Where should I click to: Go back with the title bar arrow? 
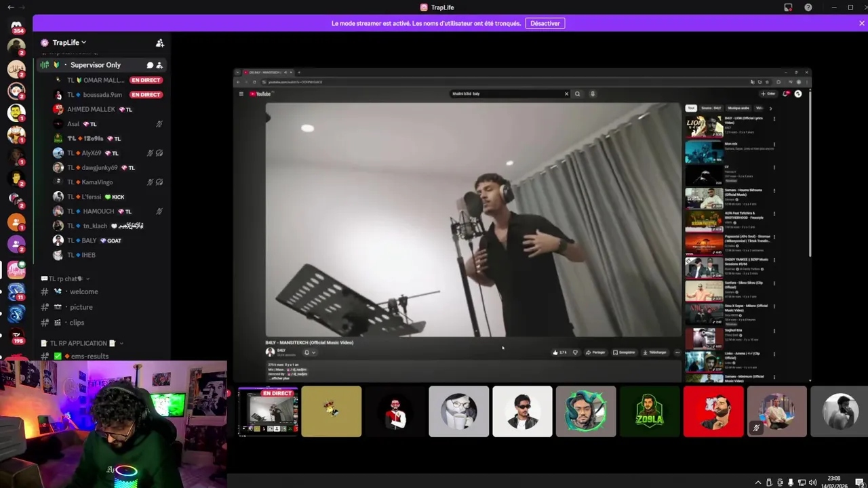(x=10, y=7)
